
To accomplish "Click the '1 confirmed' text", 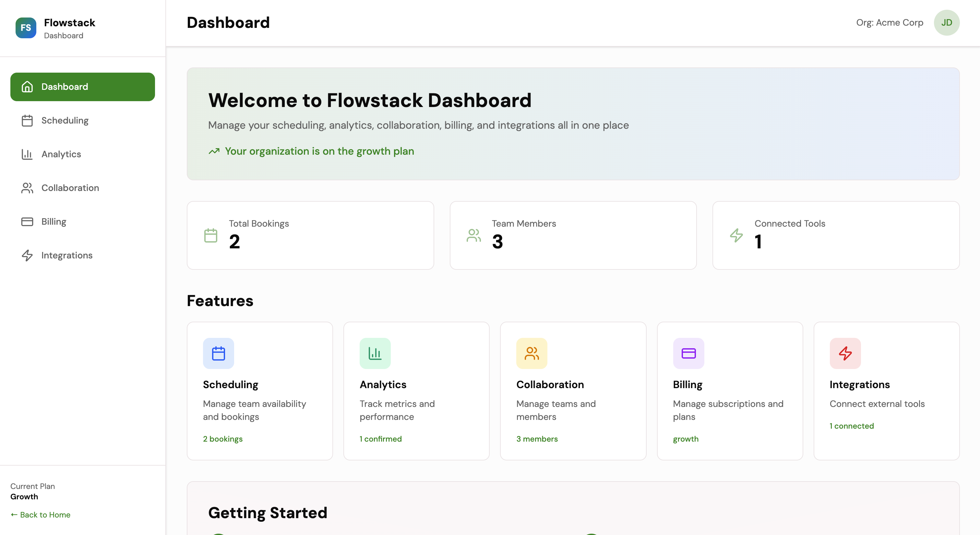I will coord(381,439).
